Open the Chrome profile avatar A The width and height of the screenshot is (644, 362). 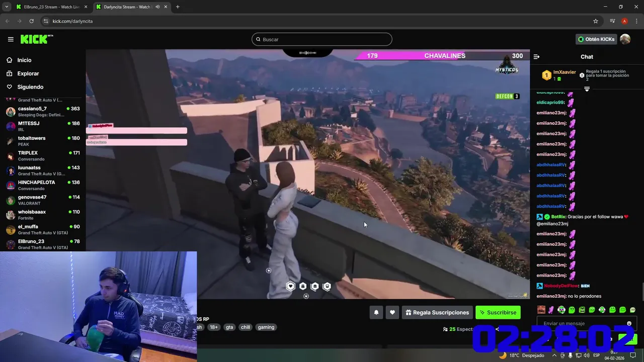[624, 21]
